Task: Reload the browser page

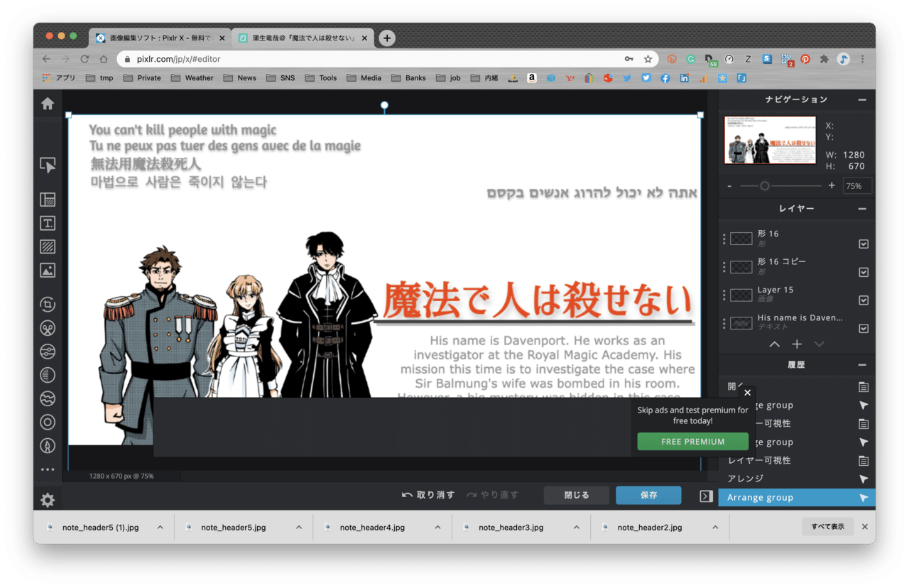Action: tap(85, 59)
